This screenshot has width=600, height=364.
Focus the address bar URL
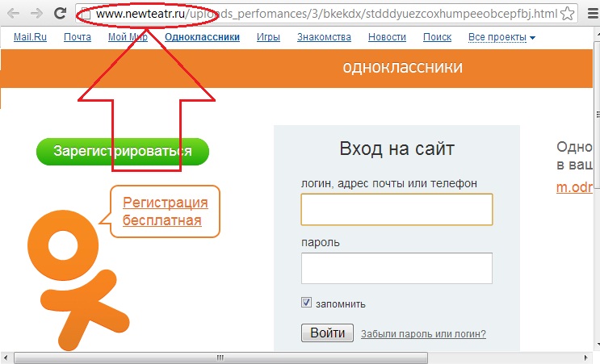point(326,15)
